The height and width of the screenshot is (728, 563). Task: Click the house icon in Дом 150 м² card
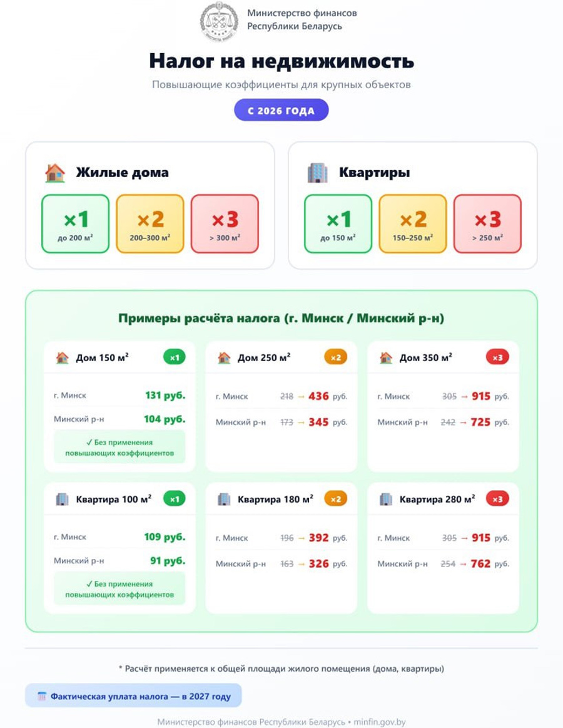click(62, 358)
